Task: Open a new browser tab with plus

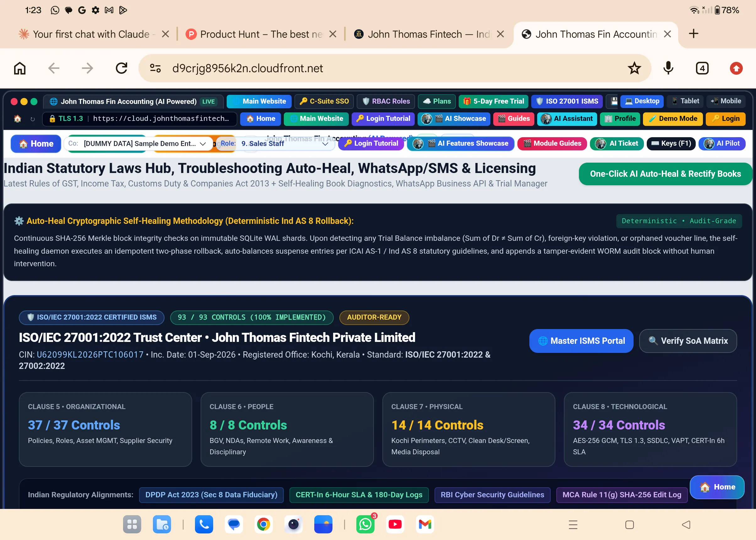Action: (694, 34)
